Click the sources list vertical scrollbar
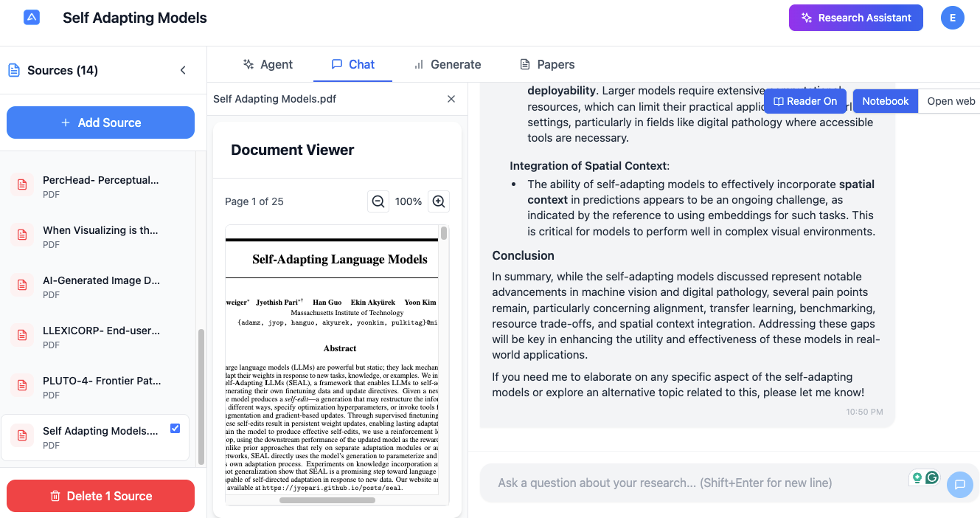 [x=201, y=396]
